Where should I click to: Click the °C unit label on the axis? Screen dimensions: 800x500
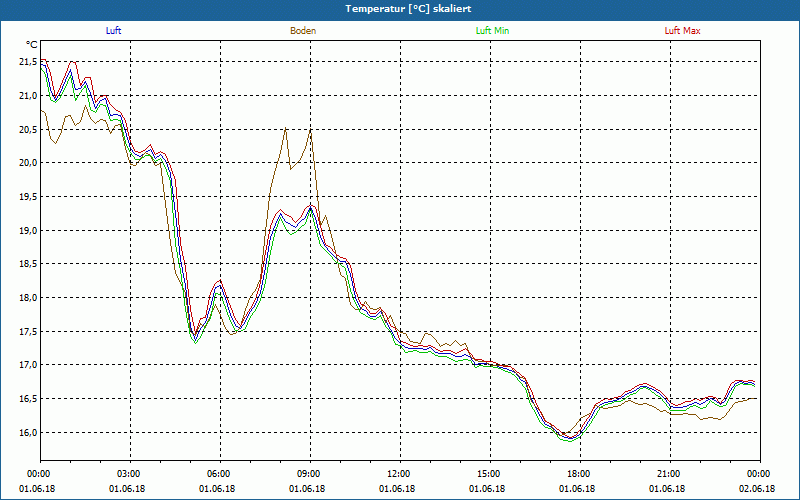32,45
